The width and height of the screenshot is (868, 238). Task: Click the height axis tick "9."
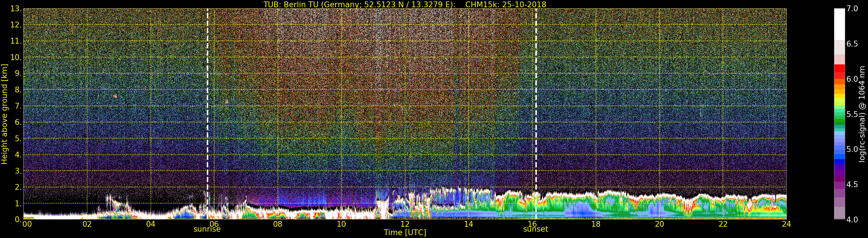coord(18,73)
